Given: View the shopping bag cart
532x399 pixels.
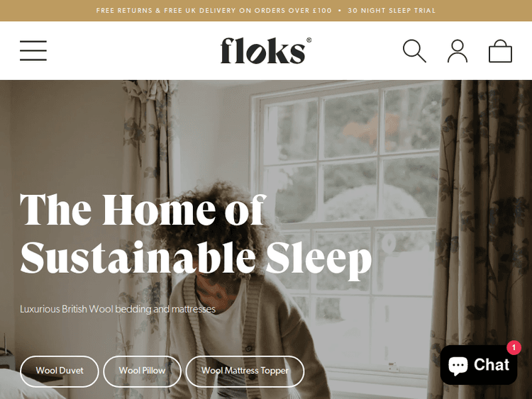Looking at the screenshot, I should pos(500,51).
